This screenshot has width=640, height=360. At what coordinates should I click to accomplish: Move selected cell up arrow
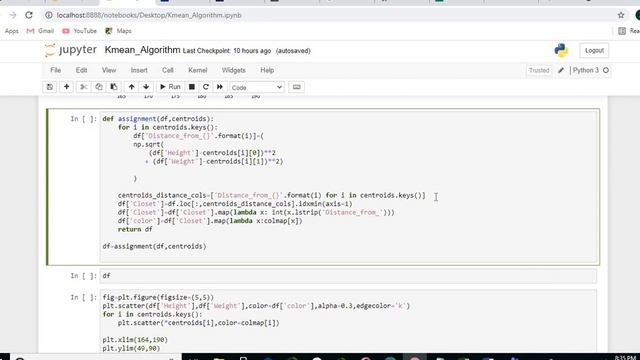pyautogui.click(x=131, y=87)
